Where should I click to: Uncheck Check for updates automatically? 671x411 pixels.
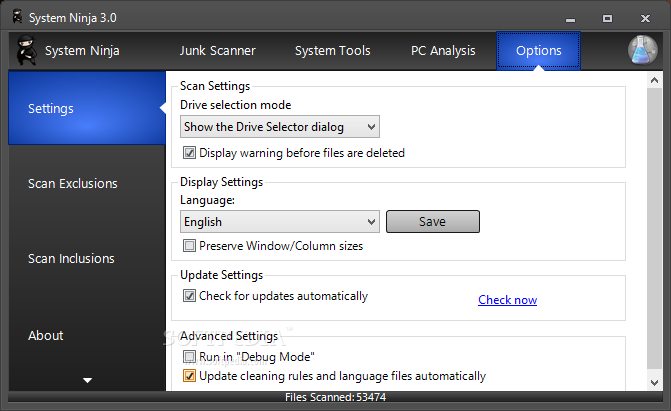point(190,296)
